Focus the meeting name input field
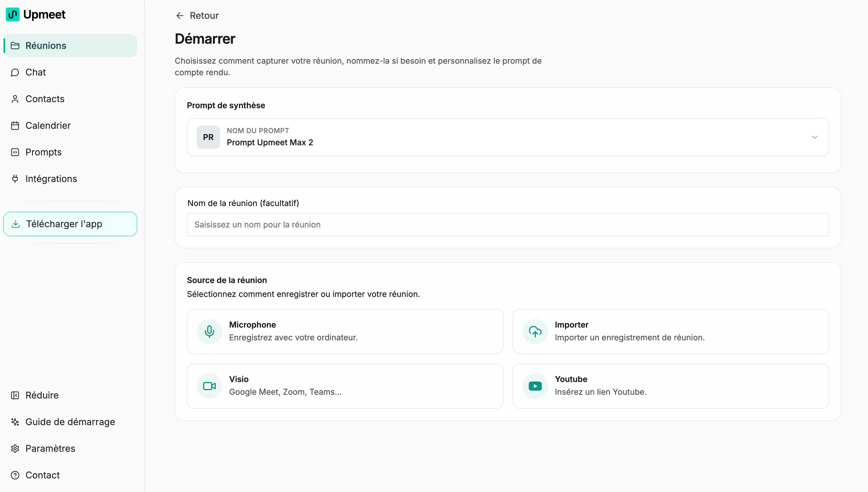Image resolution: width=868 pixels, height=492 pixels. pos(507,225)
